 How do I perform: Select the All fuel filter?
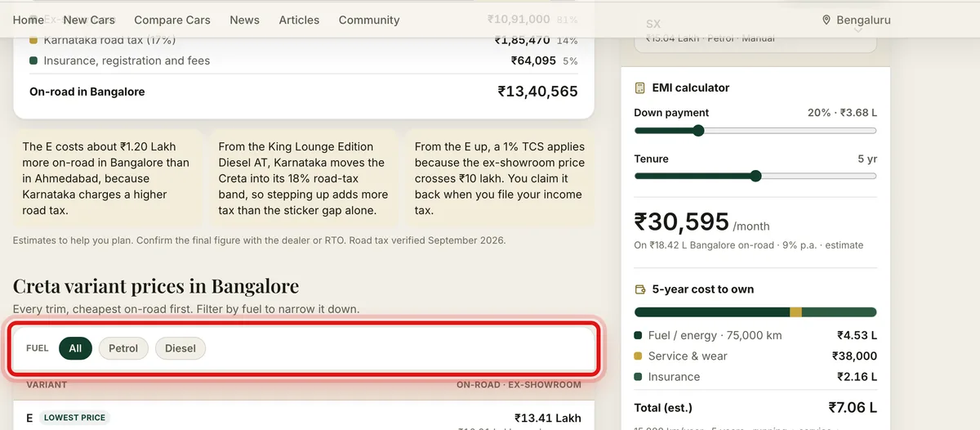[75, 348]
